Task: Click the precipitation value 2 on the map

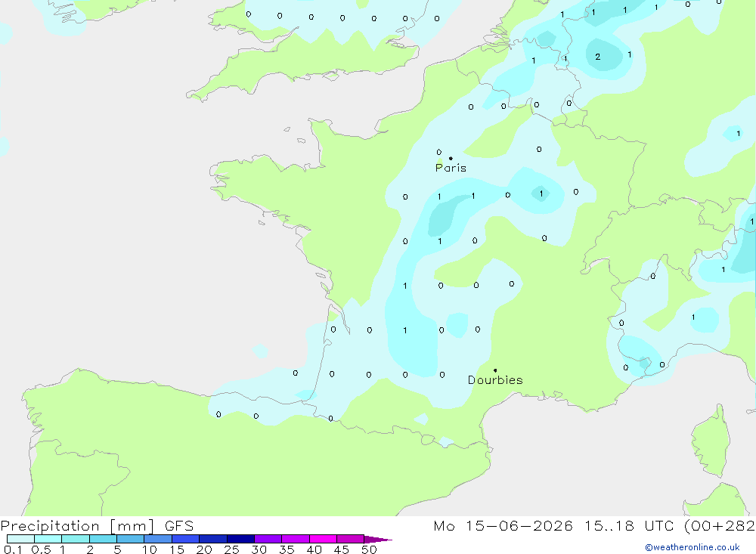Action: (x=598, y=57)
